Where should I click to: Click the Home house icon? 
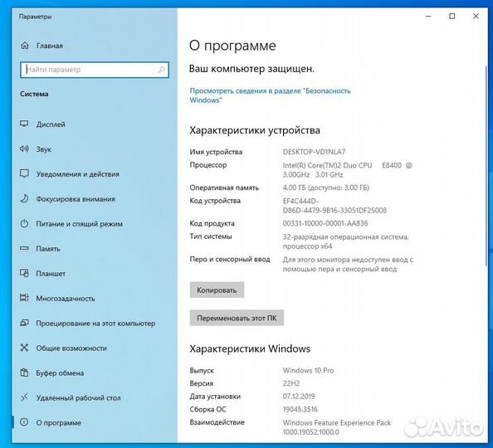click(x=25, y=46)
